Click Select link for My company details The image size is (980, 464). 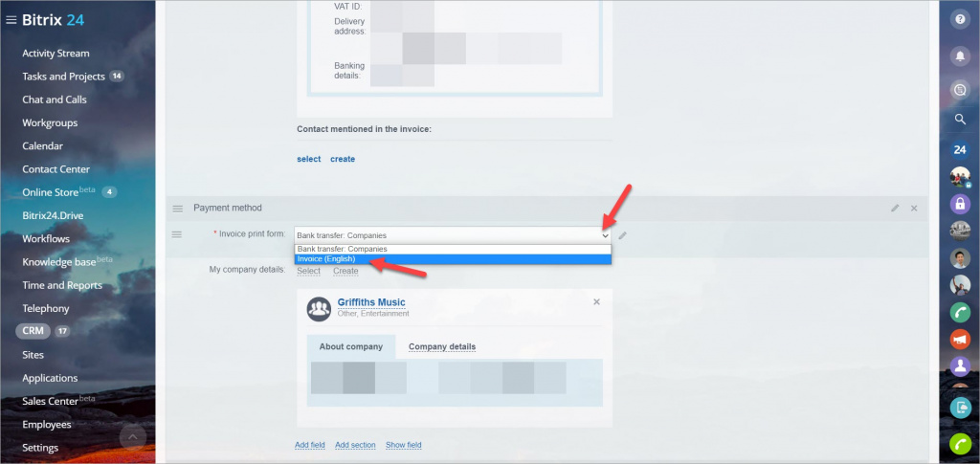point(309,271)
